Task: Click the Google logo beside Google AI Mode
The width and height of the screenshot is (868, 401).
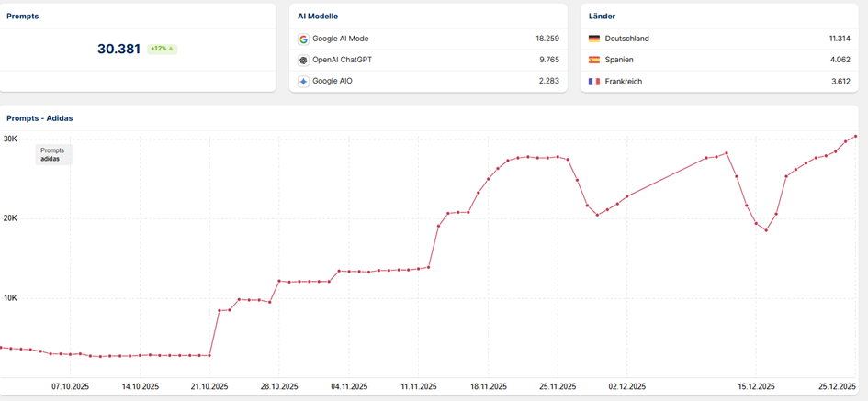Action: click(x=303, y=39)
